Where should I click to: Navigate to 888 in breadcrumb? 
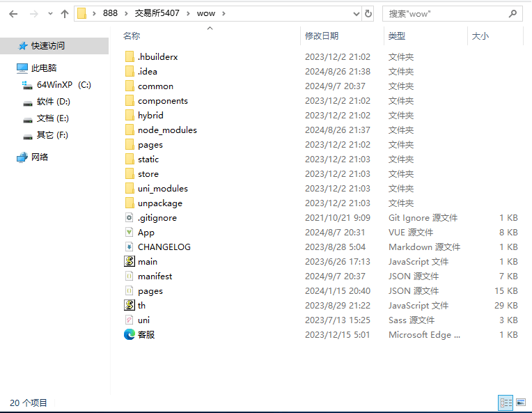coord(110,13)
